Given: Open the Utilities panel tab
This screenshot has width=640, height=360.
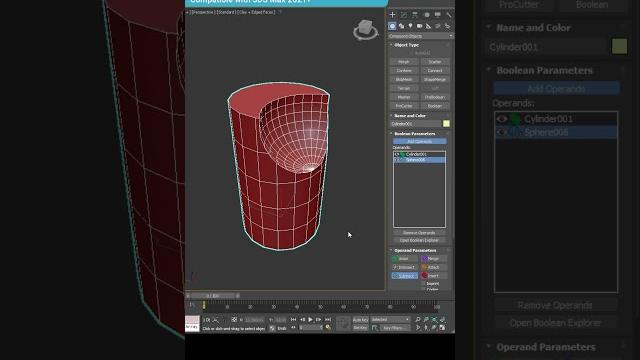Looking at the screenshot, I should tap(449, 15).
